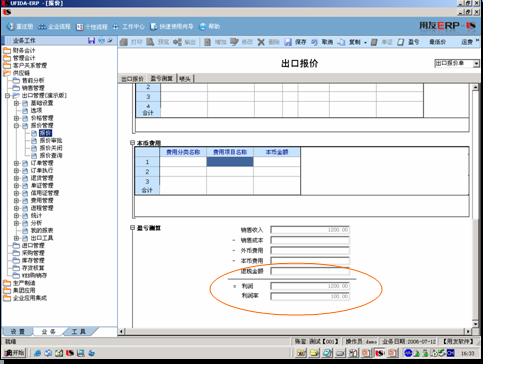
Task: Collapse the 报价管理 tree node
Action: (x=16, y=126)
